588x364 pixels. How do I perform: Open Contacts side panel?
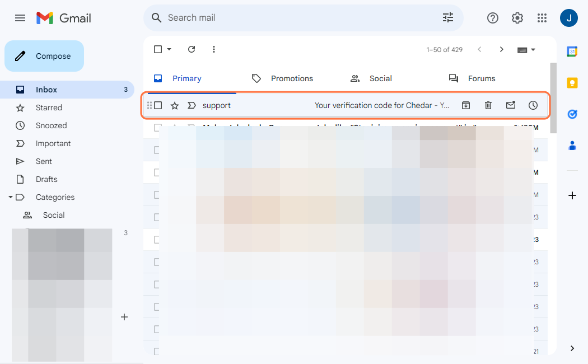tap(572, 146)
